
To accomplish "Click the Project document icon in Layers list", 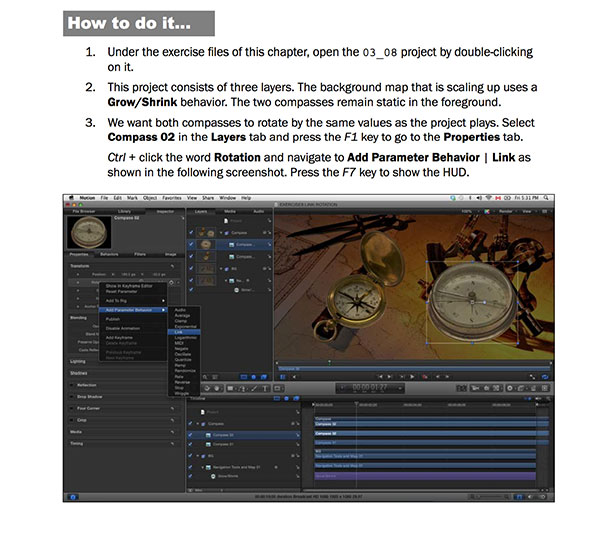I will pos(226,221).
